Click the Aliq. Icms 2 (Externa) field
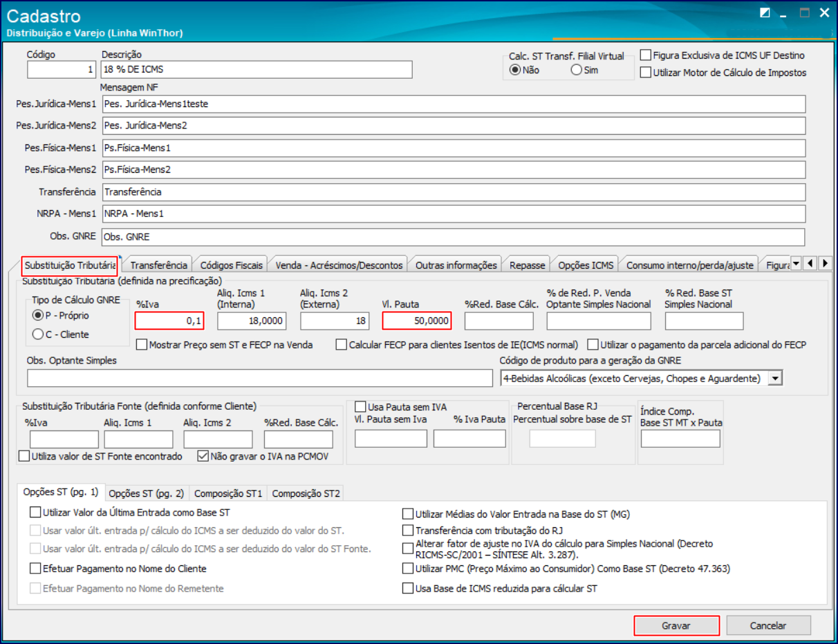Image resolution: width=838 pixels, height=644 pixels. click(335, 321)
